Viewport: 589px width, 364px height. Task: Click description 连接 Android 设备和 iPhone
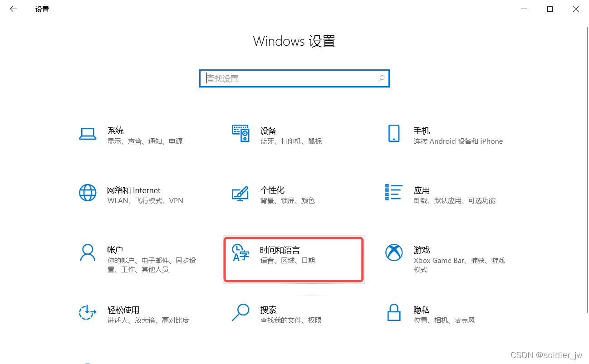pyautogui.click(x=458, y=141)
